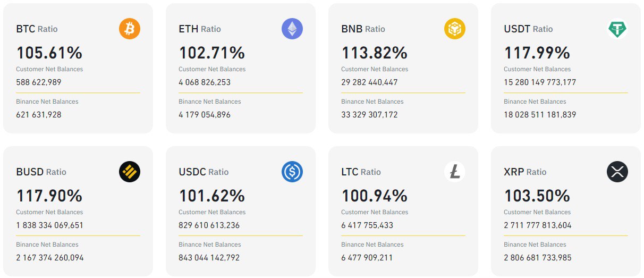Click the yellow BNB icon
The height and width of the screenshot is (278, 644).
[455, 29]
